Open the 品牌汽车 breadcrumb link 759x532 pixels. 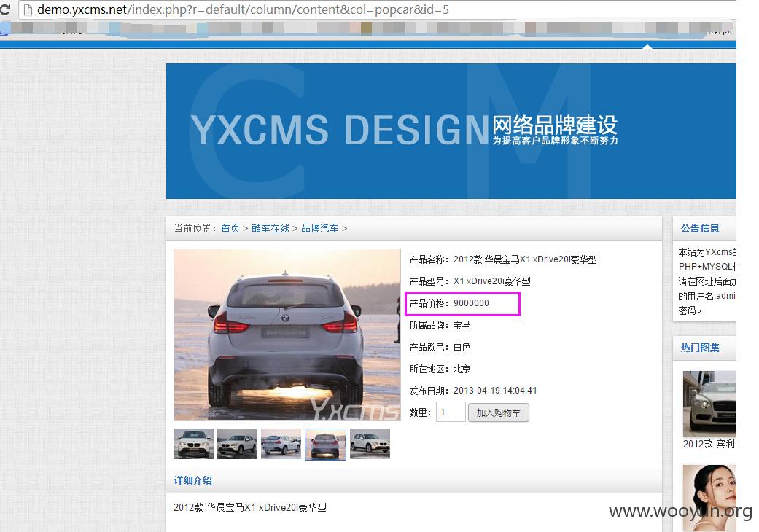pyautogui.click(x=320, y=228)
